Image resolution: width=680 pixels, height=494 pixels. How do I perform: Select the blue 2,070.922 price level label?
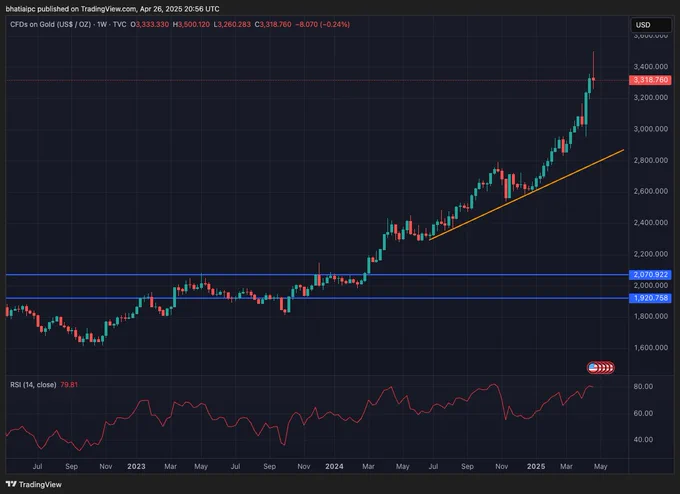point(650,275)
